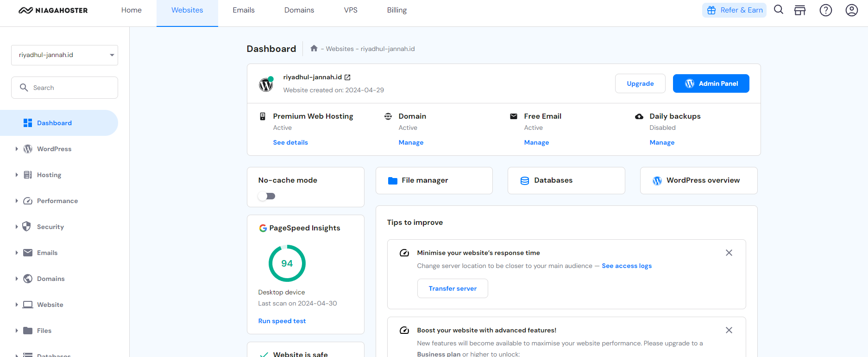Screen dimensions: 868x357
Task: Click the search magnifier icon in header
Action: pyautogui.click(x=779, y=10)
